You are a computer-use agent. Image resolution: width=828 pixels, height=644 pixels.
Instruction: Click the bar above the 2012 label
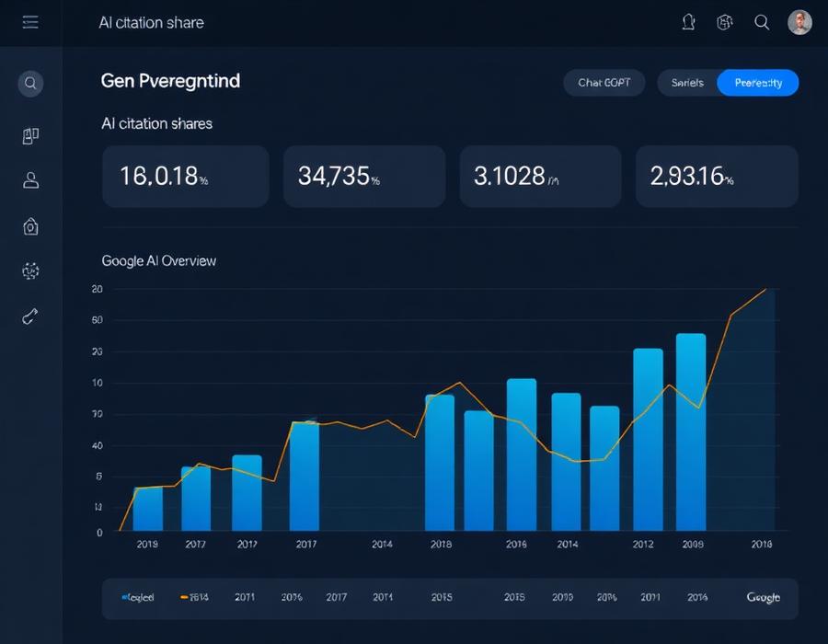click(x=648, y=439)
